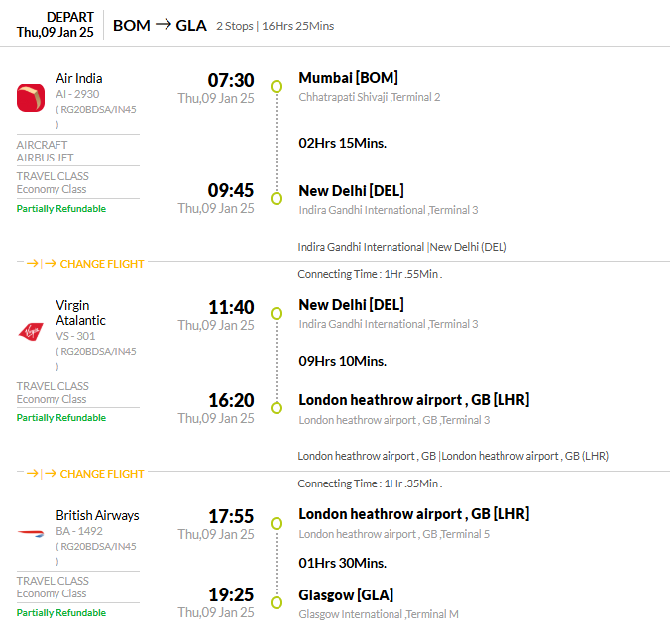
Task: Click the Air India airline logo
Action: (31, 98)
